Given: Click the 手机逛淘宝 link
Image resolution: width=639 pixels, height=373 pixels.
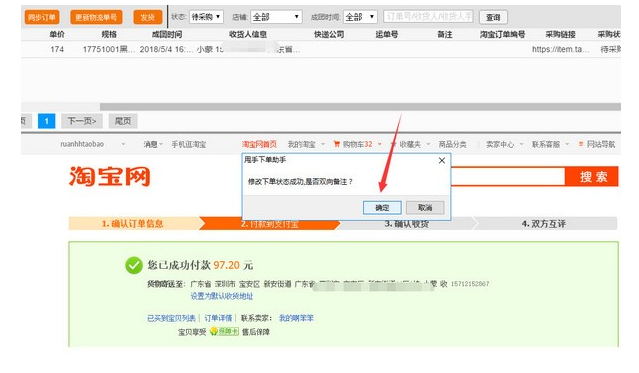Looking at the screenshot, I should click(189, 144).
